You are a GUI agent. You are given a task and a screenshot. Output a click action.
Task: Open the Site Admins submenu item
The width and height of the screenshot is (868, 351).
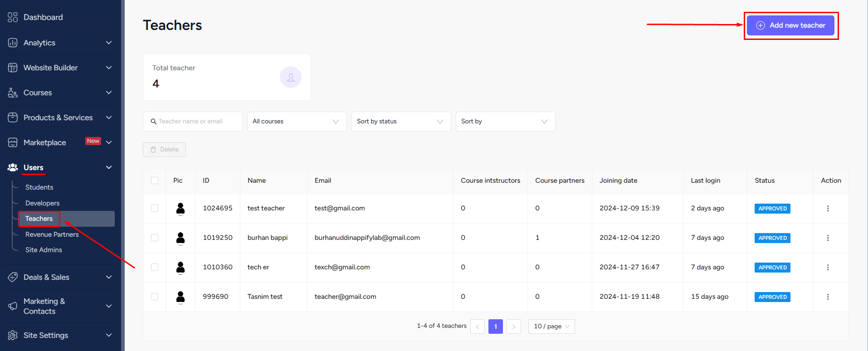pos(44,250)
